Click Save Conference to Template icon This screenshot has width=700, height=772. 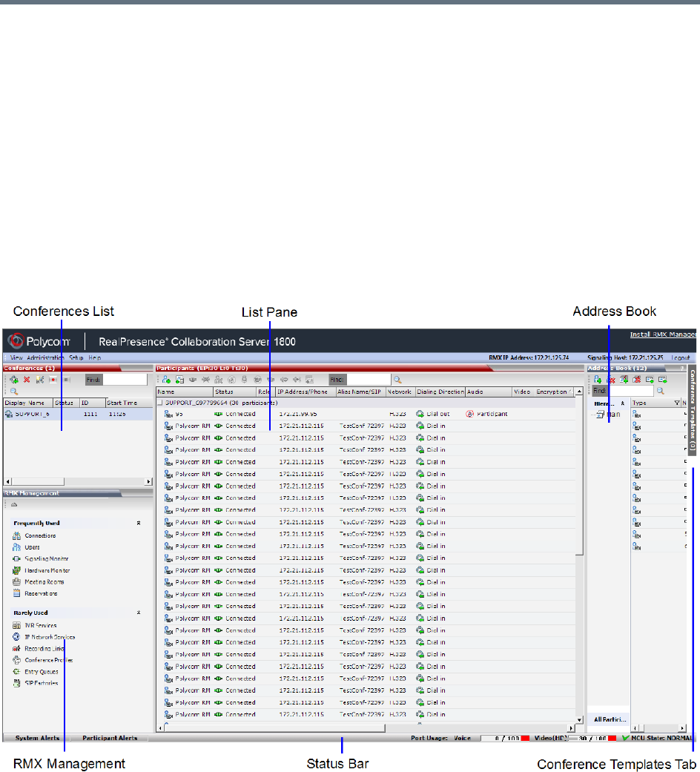(x=40, y=380)
